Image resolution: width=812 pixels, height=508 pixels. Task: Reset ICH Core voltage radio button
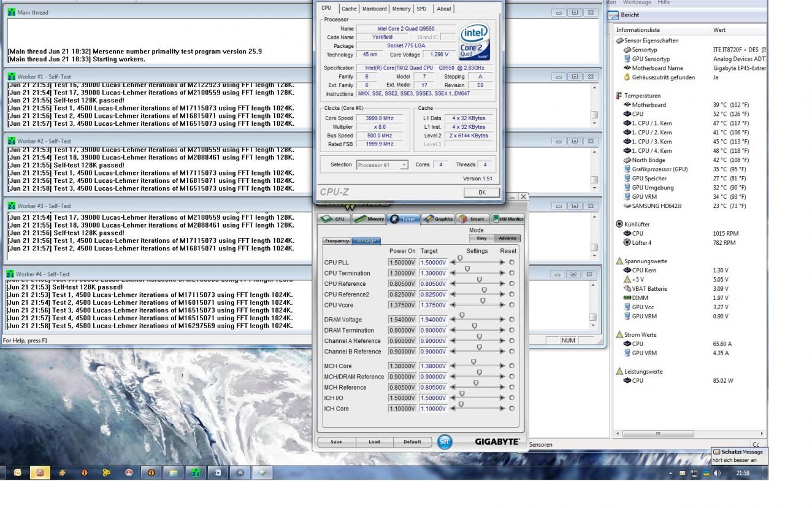click(512, 408)
